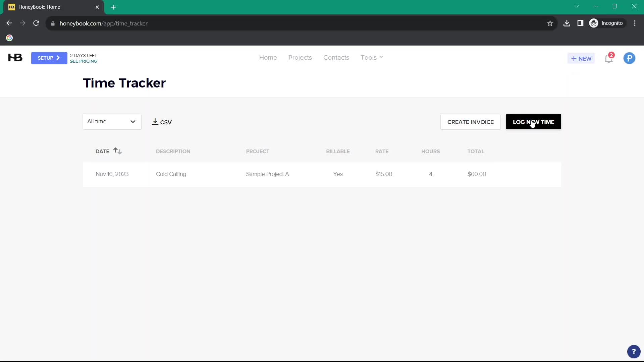
Task: Click the HoneyBook home logo icon
Action: tap(15, 57)
